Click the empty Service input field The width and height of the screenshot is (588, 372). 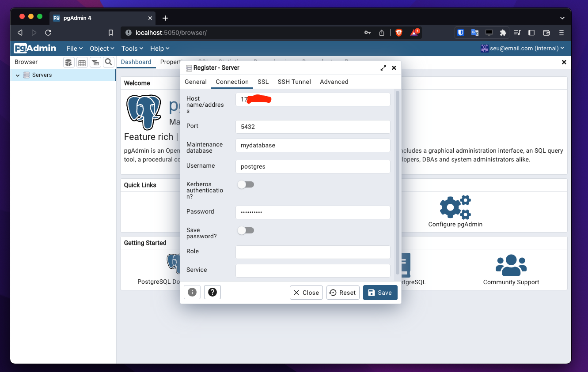[x=313, y=271]
